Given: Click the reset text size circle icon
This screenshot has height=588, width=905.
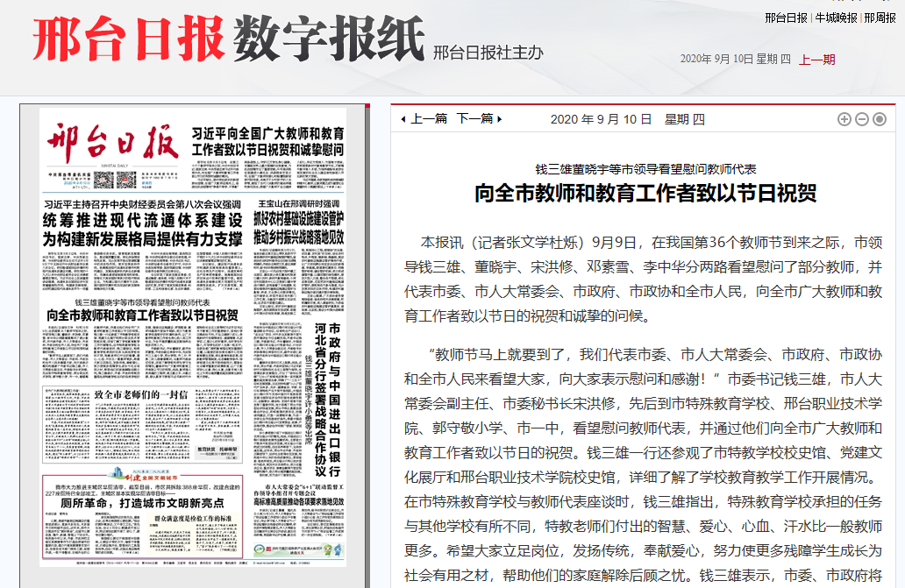Looking at the screenshot, I should coord(880,119).
